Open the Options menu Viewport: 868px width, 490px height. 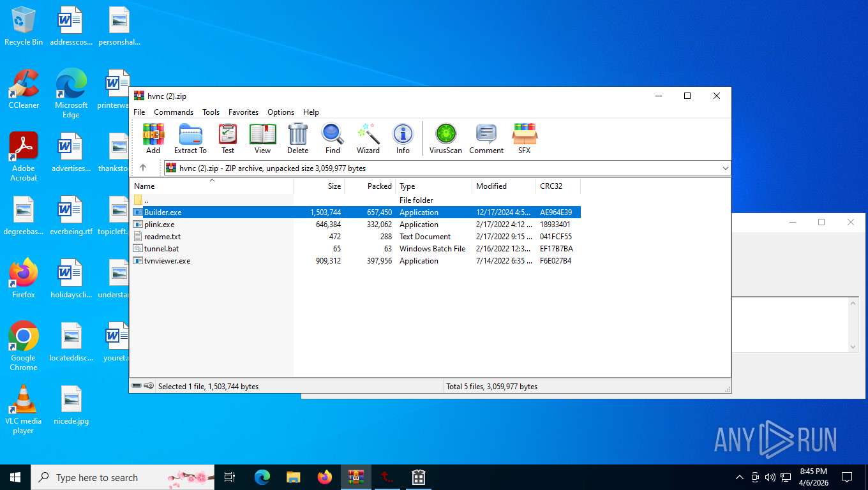(x=281, y=112)
